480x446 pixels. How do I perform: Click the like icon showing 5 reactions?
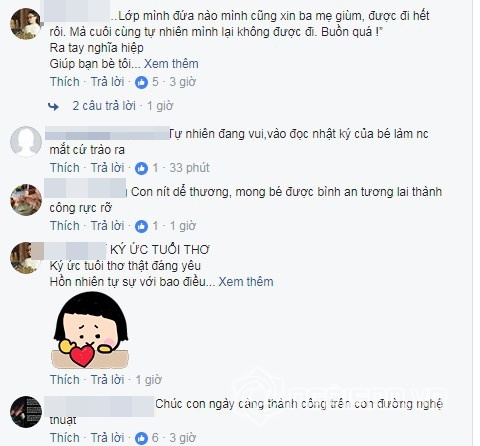tap(141, 82)
